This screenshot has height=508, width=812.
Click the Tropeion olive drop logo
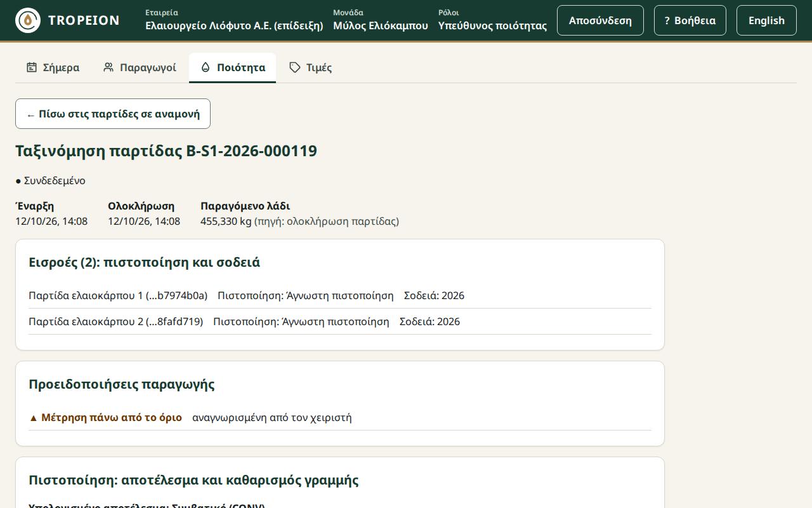point(28,20)
